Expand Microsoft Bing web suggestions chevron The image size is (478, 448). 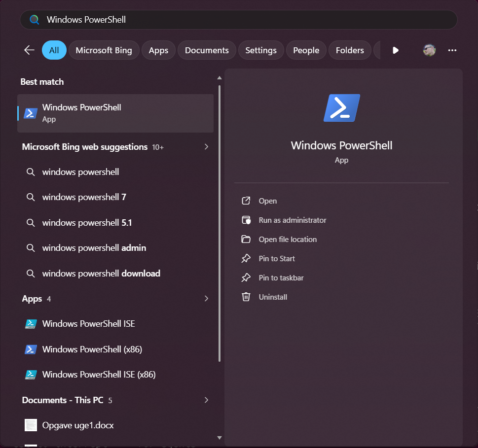(x=206, y=147)
